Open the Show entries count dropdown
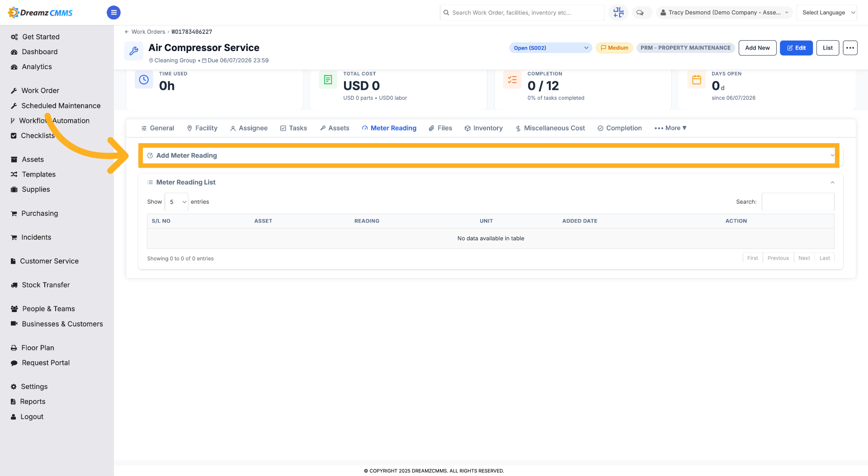 click(x=176, y=202)
